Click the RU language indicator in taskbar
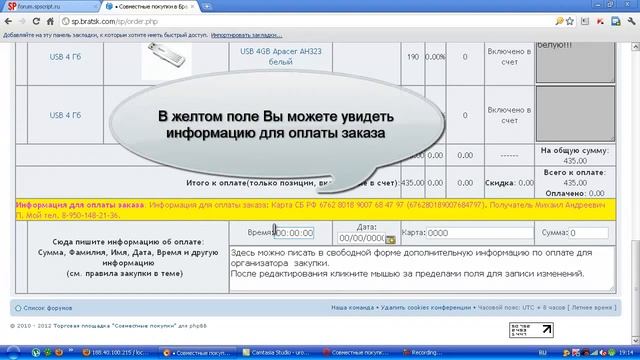The image size is (640, 360). (x=542, y=353)
